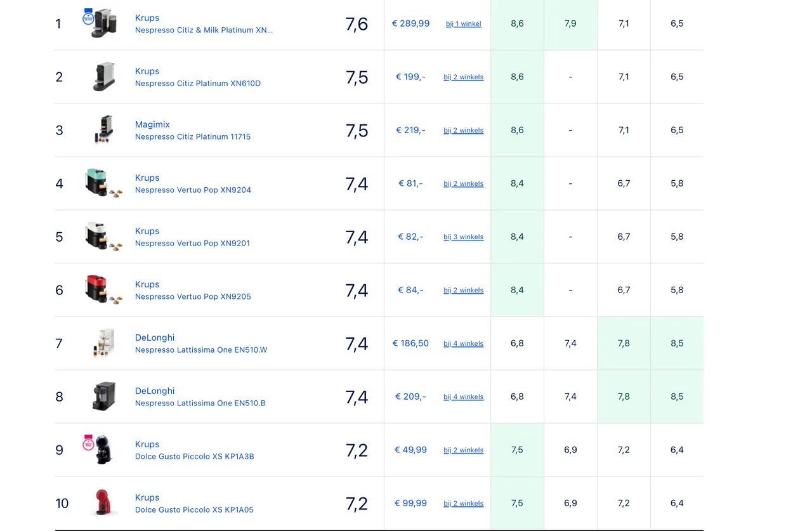Open Nespresso Vertuo Pop XN9205 product image

click(x=104, y=291)
